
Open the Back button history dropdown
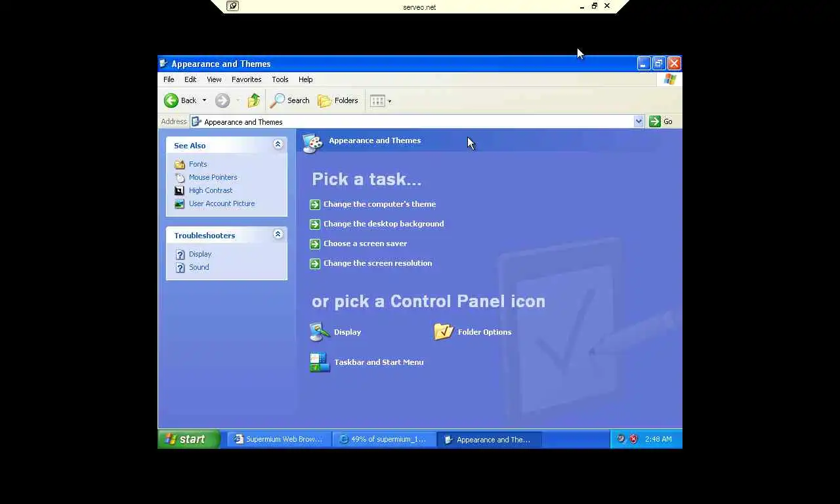point(204,100)
